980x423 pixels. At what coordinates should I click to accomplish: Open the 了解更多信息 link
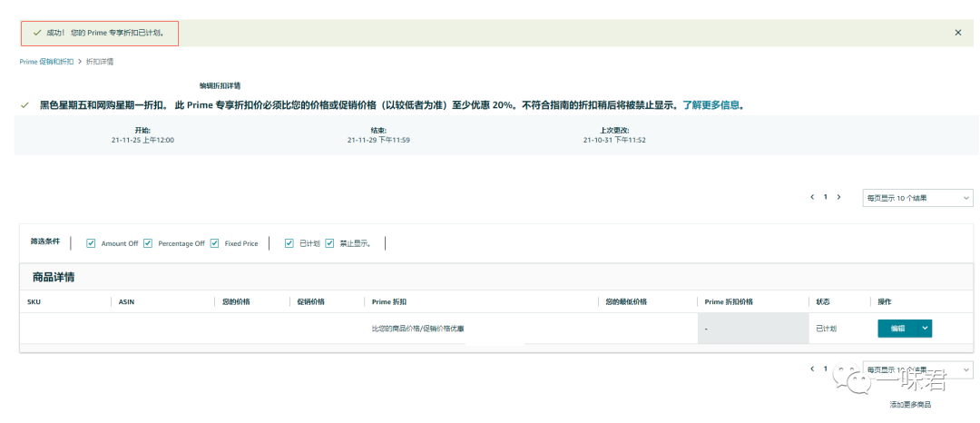pyautogui.click(x=710, y=105)
